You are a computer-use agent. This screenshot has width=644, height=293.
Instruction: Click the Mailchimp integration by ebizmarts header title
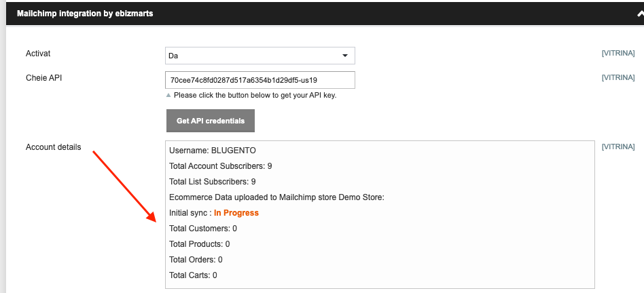85,14
